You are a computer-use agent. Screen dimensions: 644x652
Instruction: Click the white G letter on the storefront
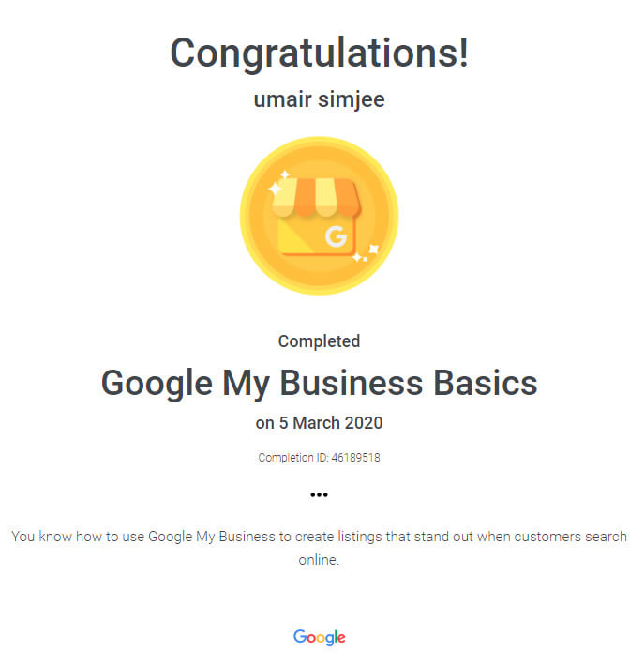pyautogui.click(x=335, y=237)
